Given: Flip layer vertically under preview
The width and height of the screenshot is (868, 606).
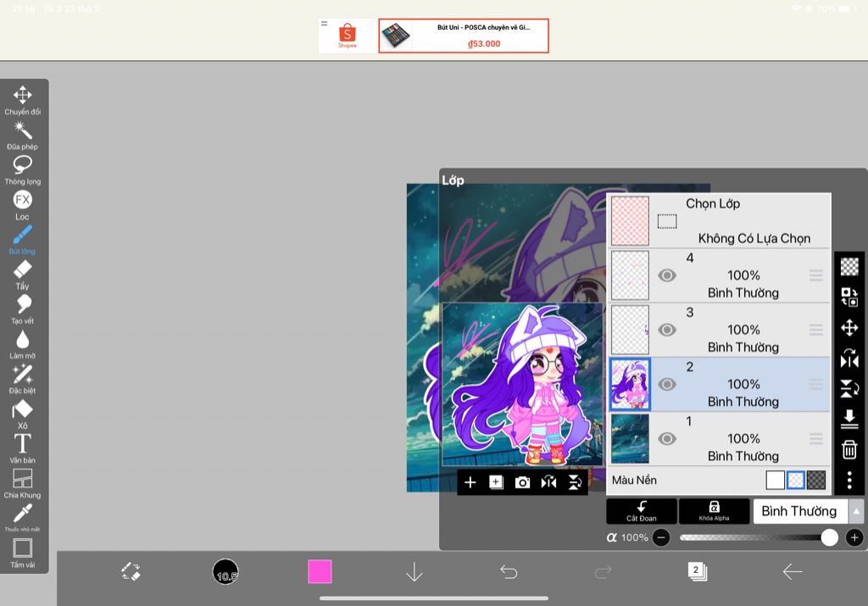Looking at the screenshot, I should point(575,482).
